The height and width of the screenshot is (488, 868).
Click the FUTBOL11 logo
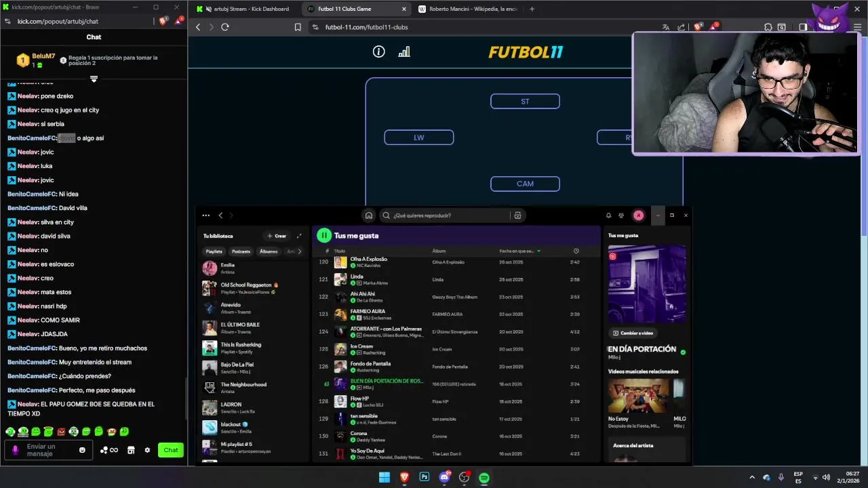(x=526, y=52)
